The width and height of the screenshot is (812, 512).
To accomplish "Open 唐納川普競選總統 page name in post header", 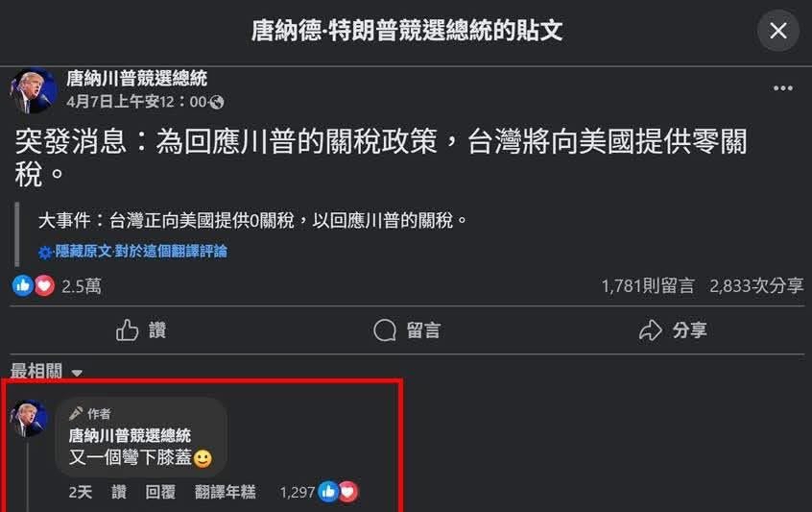I will tap(136, 79).
